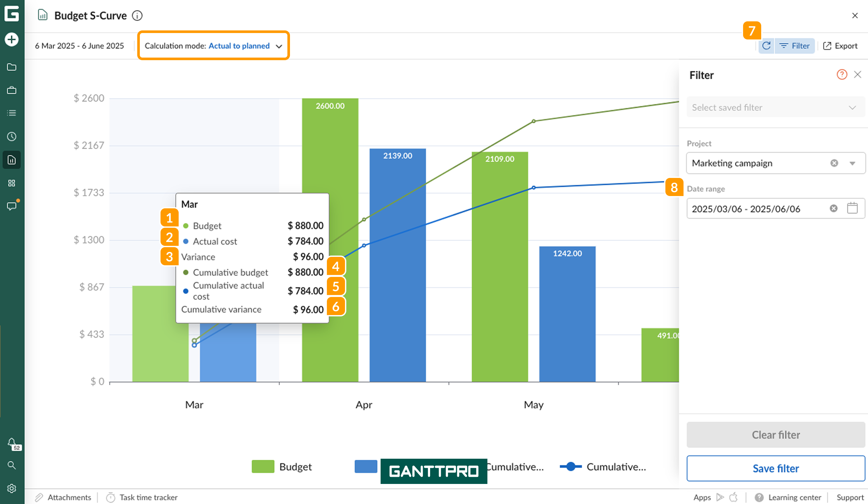Screen dimensions: 868x504
Task: Open the date range calendar picker icon
Action: 852,208
